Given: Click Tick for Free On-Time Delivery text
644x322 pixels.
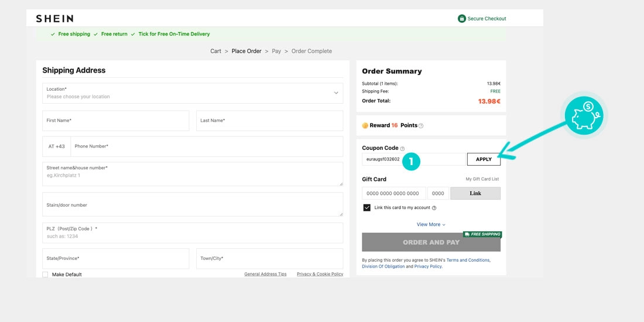Looking at the screenshot, I should click(174, 34).
